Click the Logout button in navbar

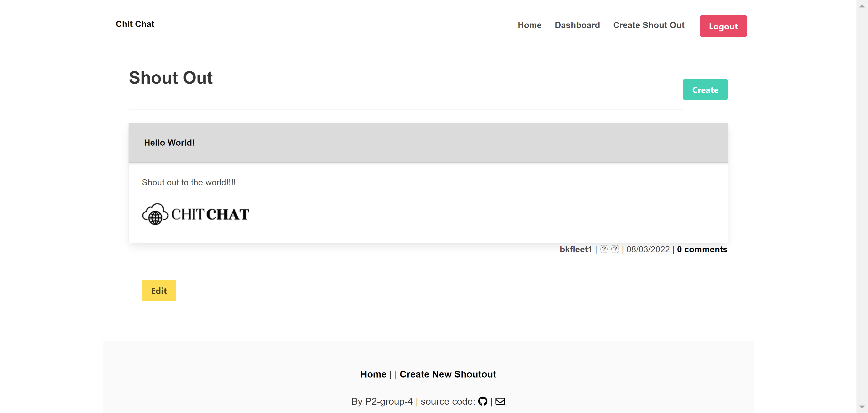coord(723,26)
